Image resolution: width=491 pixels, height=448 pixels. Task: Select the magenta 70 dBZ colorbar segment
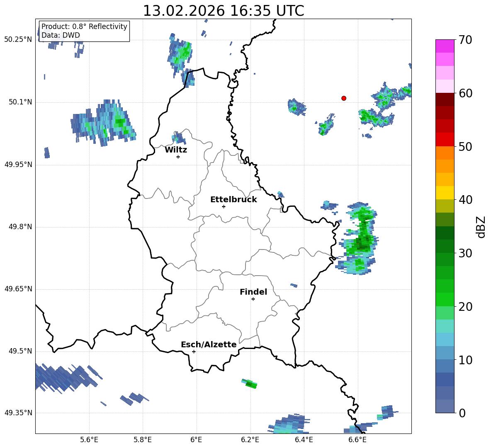pyautogui.click(x=445, y=46)
